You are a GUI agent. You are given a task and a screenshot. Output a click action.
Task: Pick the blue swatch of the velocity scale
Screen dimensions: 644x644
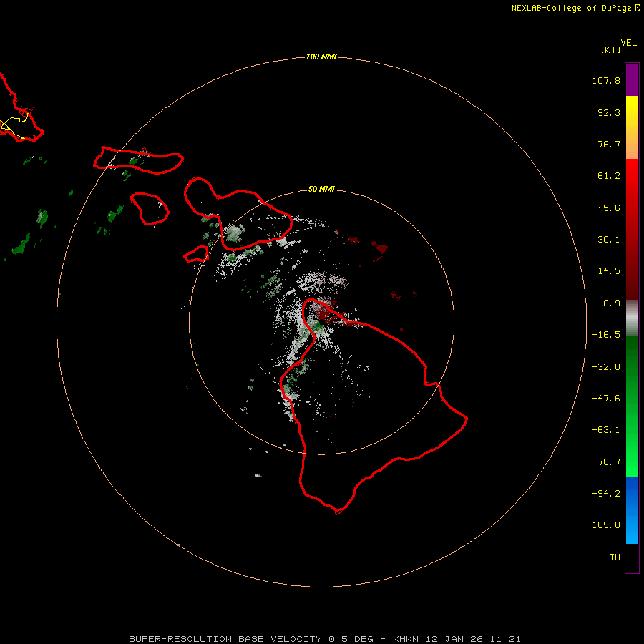point(632,510)
